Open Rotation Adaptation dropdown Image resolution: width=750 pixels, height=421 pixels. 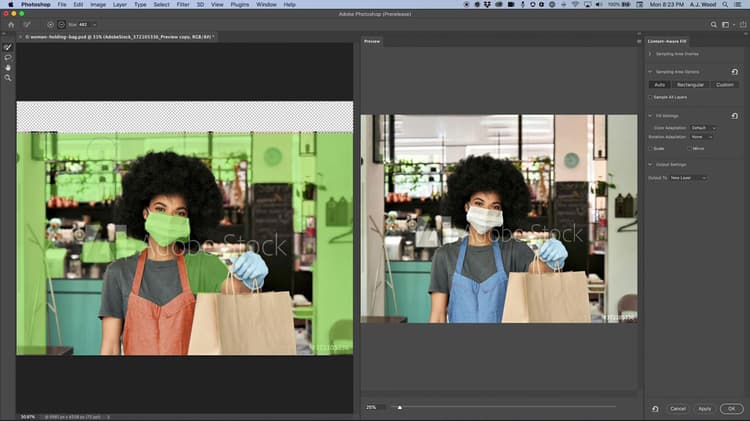tap(701, 137)
